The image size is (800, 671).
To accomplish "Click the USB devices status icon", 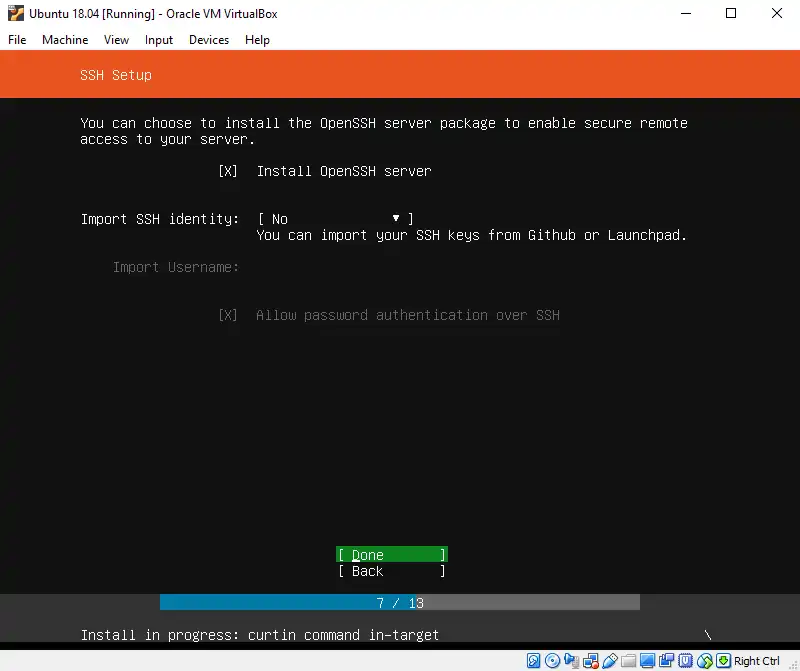I will click(609, 661).
